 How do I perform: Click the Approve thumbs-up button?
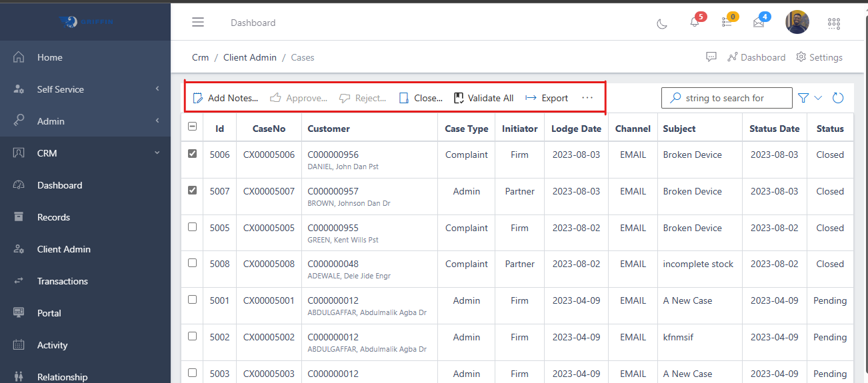[x=299, y=98]
